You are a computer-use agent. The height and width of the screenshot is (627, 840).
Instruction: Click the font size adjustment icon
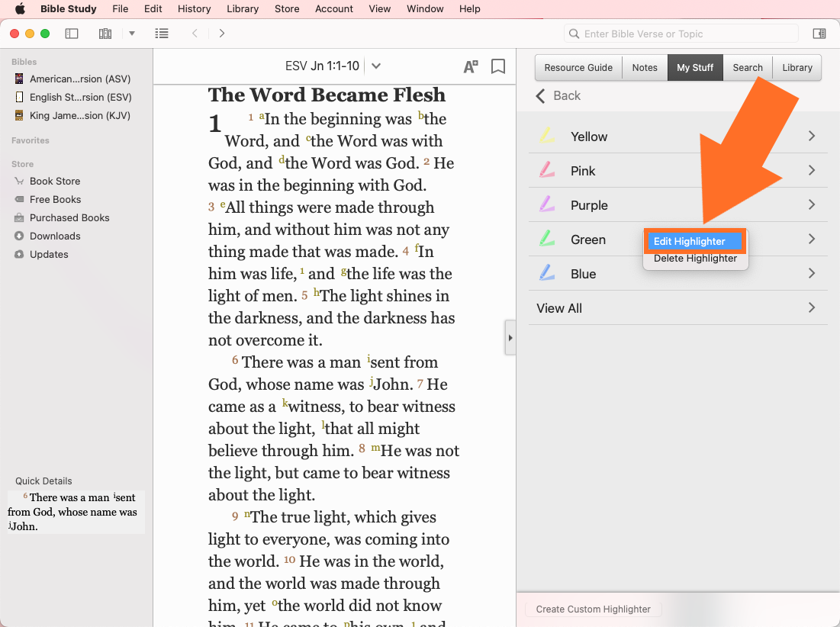click(471, 66)
